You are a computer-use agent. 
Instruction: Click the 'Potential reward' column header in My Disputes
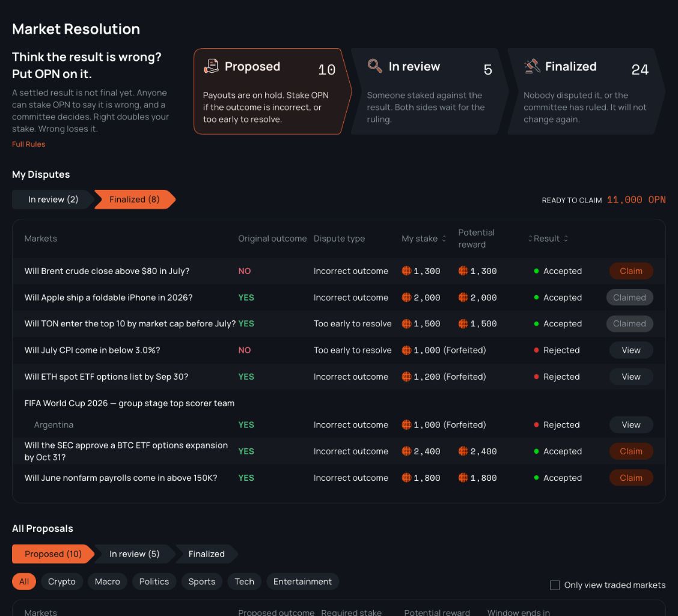476,239
